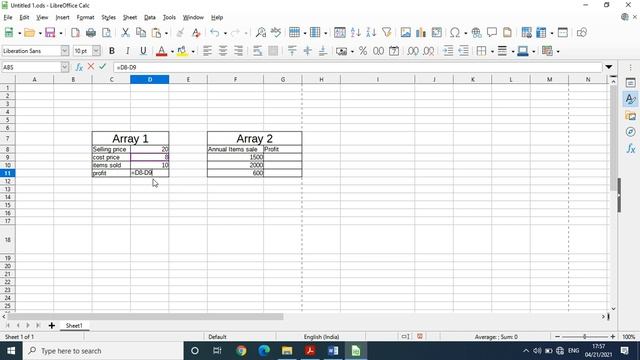Click the zoom in plus button
Viewport: 640px width, 360px height.
point(612,337)
